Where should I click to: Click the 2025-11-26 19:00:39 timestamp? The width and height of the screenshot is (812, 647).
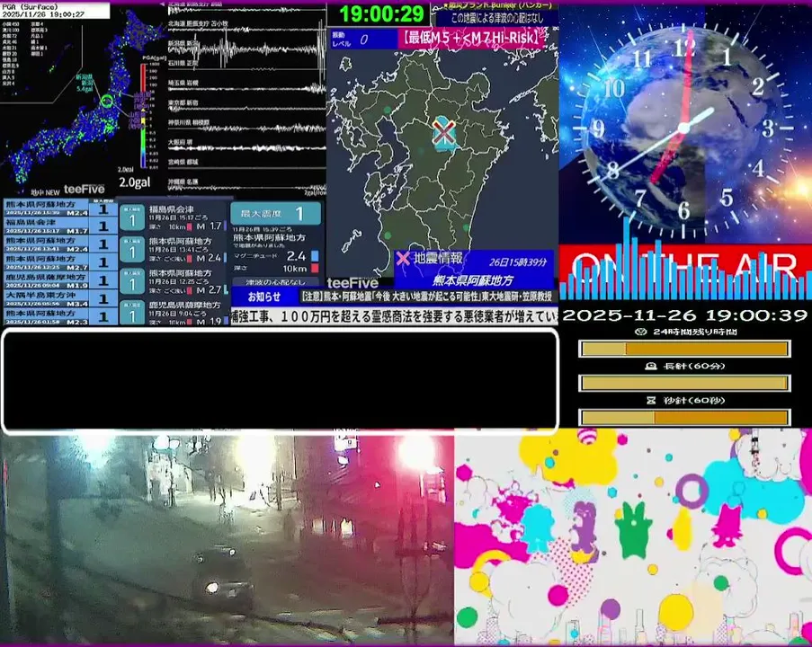[x=684, y=315]
